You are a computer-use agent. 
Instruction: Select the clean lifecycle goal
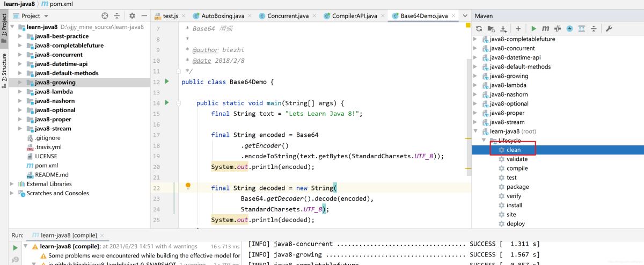514,150
